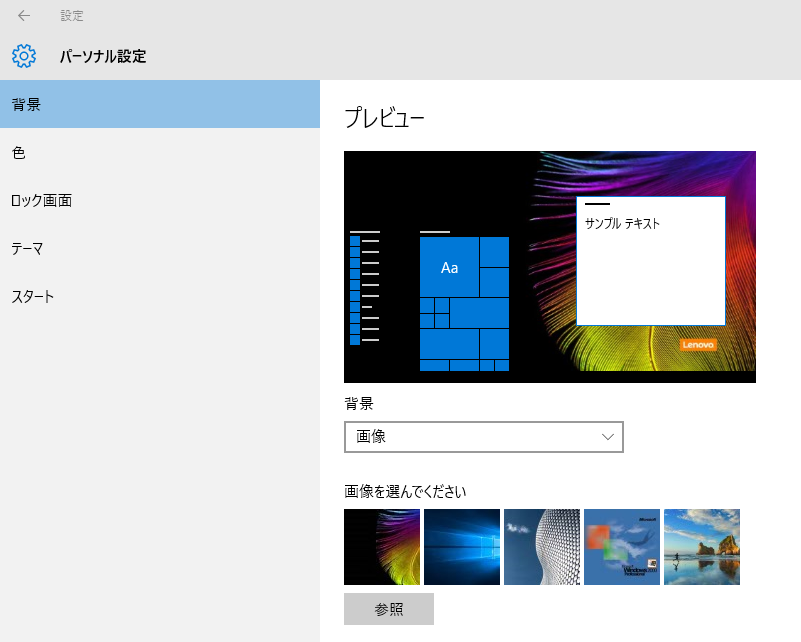Open the テーマ section
The height and width of the screenshot is (642, 801).
(160, 248)
